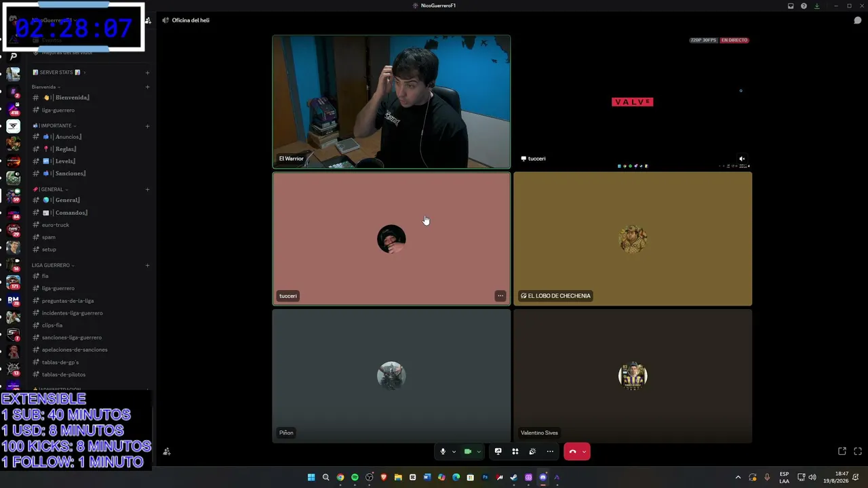Show the voice channel chat
The image size is (868, 488).
858,20
